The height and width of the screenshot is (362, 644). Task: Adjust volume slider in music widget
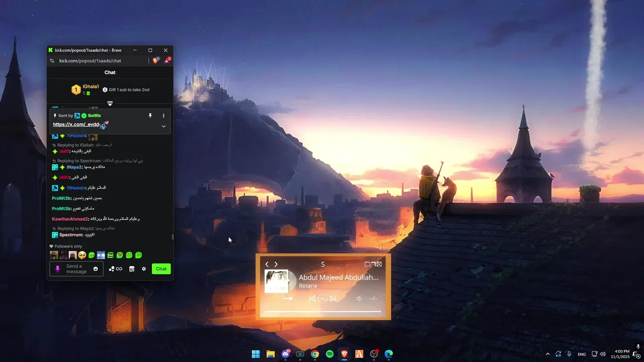point(287,299)
